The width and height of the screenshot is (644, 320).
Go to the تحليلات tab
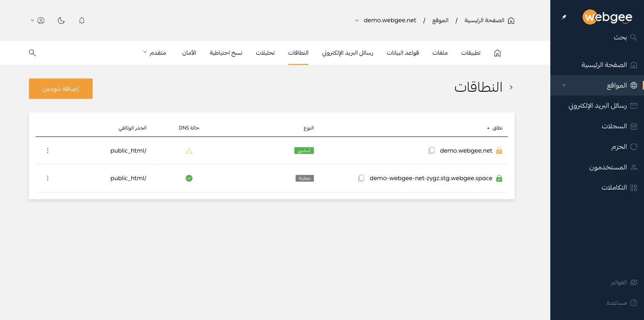pos(265,53)
